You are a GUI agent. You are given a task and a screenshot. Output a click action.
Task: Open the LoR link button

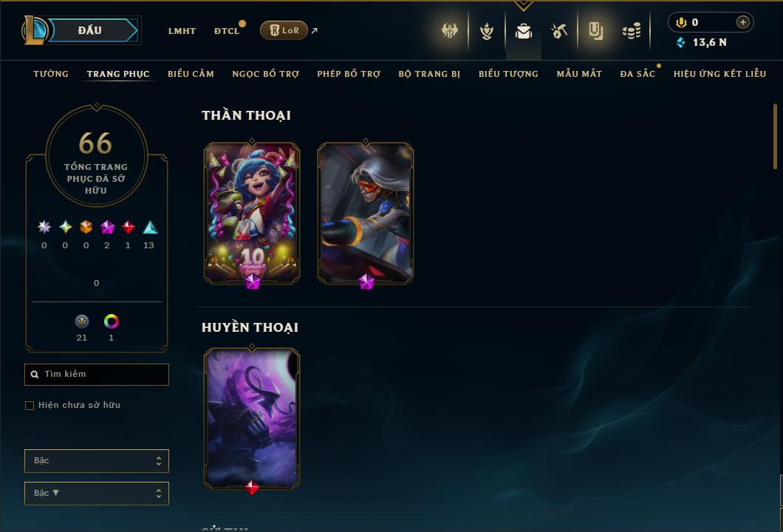[x=284, y=30]
